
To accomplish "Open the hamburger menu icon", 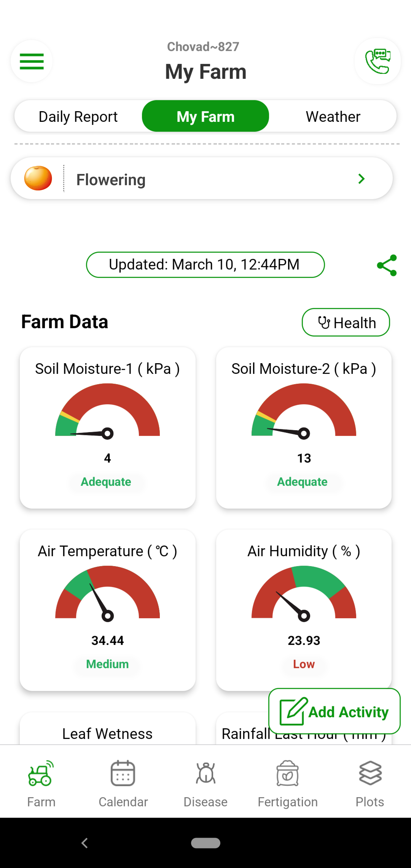I will tap(31, 61).
